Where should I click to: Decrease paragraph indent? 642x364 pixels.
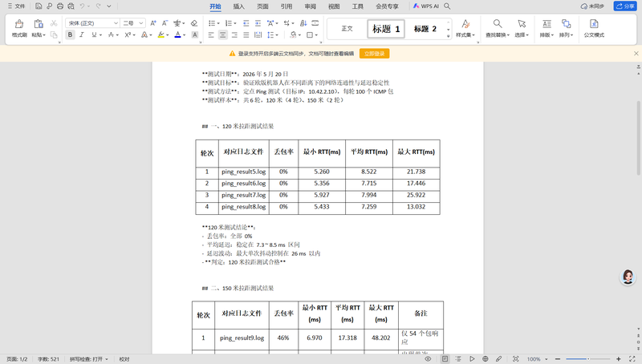pyautogui.click(x=246, y=23)
